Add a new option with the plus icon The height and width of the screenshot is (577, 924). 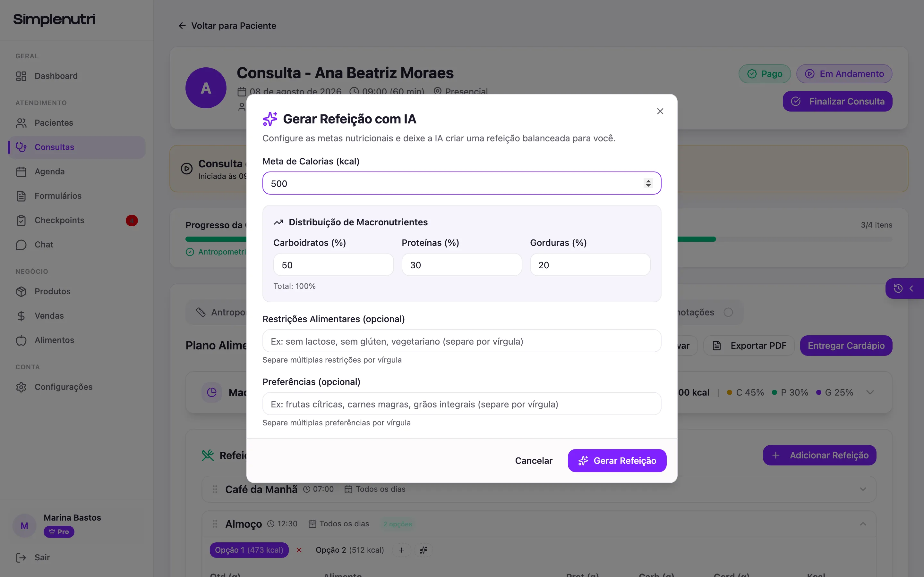pos(402,550)
